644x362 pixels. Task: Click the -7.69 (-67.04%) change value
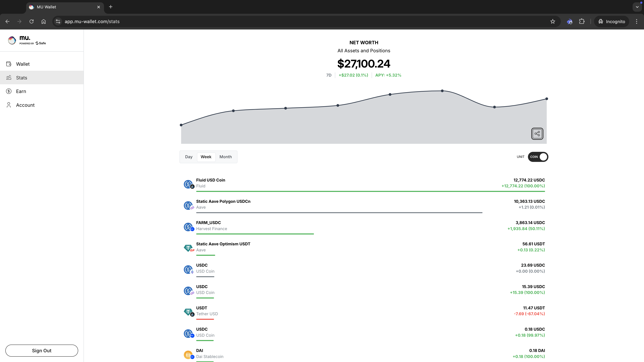[x=529, y=314]
